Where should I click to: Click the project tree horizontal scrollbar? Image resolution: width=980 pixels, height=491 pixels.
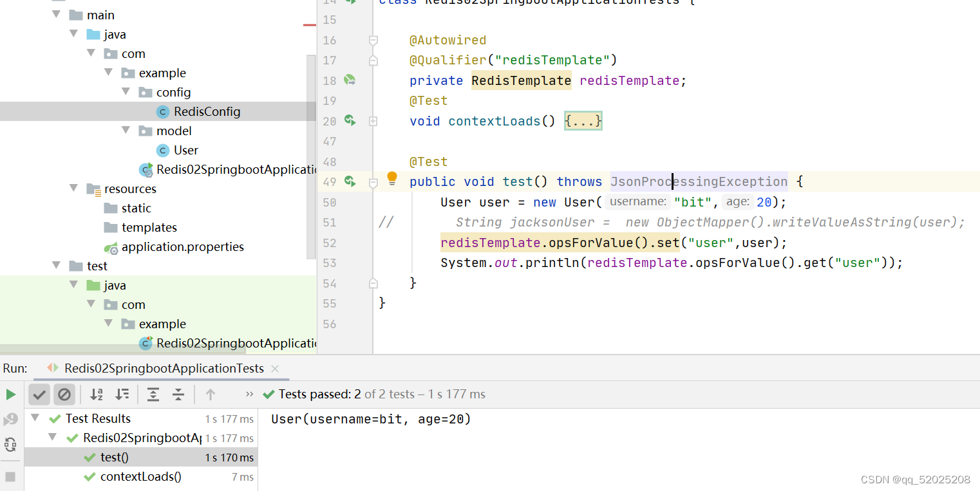tap(122, 349)
